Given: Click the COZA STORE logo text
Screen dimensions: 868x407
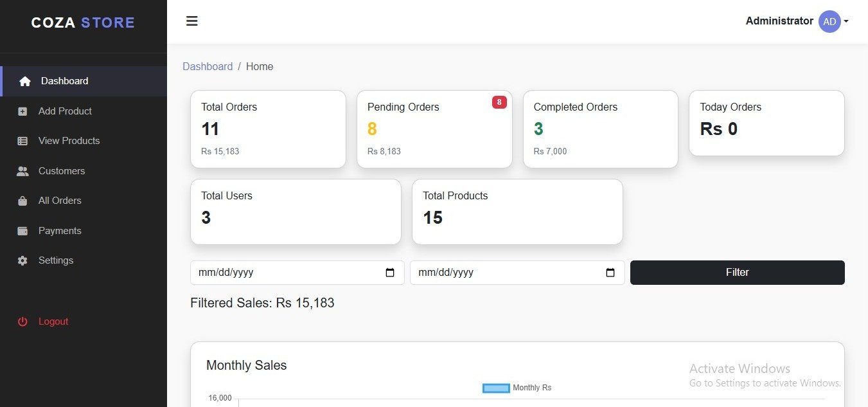Looking at the screenshot, I should [x=83, y=23].
